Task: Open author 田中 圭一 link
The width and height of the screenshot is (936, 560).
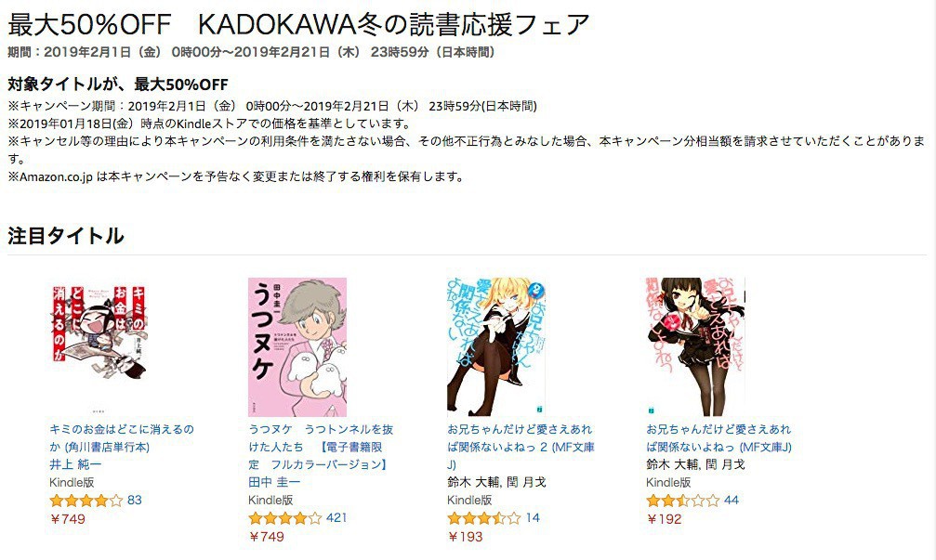Action: (274, 483)
